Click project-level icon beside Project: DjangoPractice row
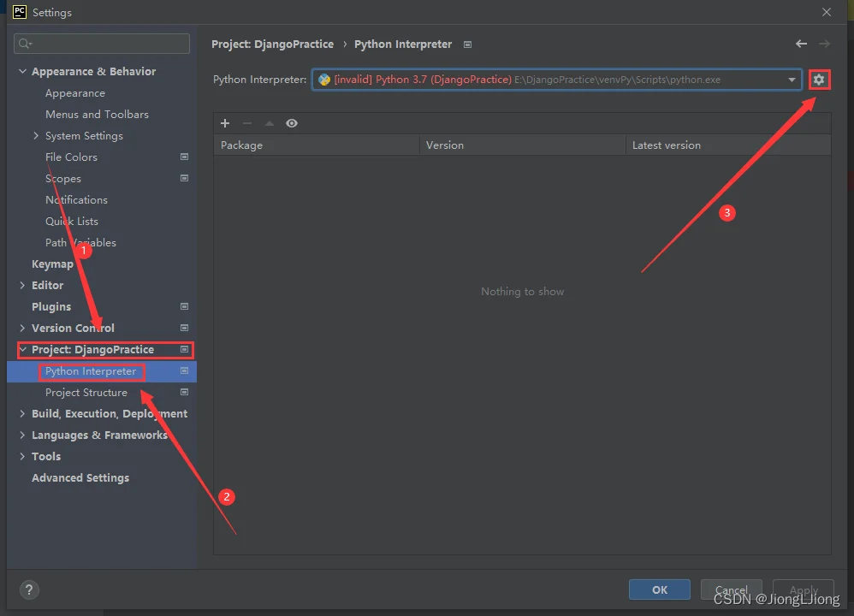854x616 pixels. click(x=185, y=349)
